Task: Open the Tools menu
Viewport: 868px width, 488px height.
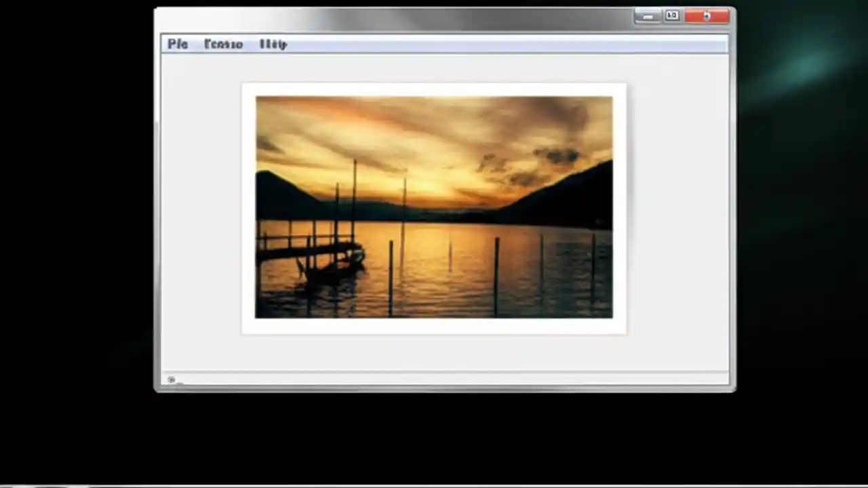Action: pos(223,44)
